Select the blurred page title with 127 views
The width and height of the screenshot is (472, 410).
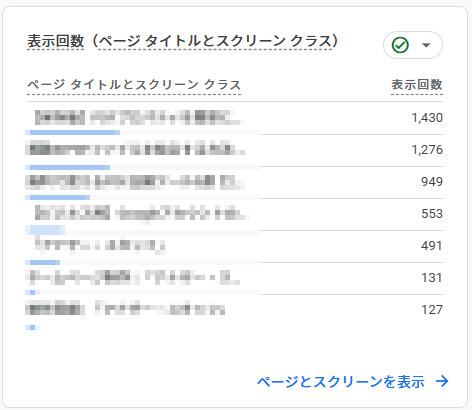point(125,309)
